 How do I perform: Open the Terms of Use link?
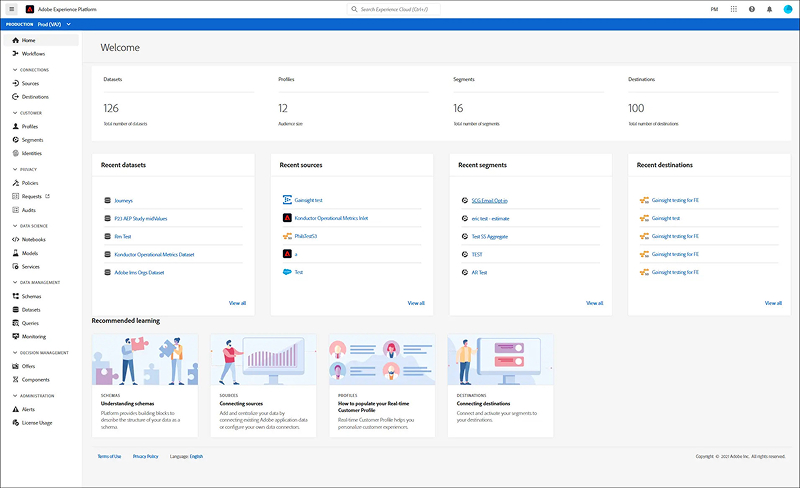tap(109, 456)
